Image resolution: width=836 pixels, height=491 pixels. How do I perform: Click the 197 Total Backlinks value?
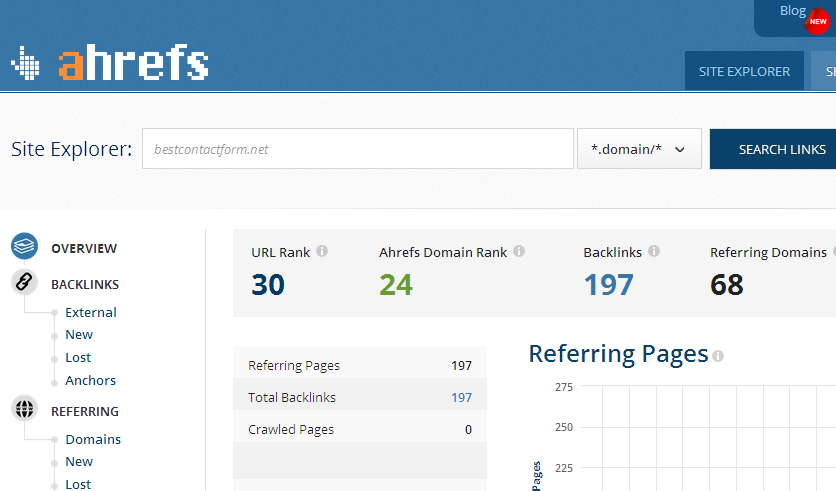461,398
